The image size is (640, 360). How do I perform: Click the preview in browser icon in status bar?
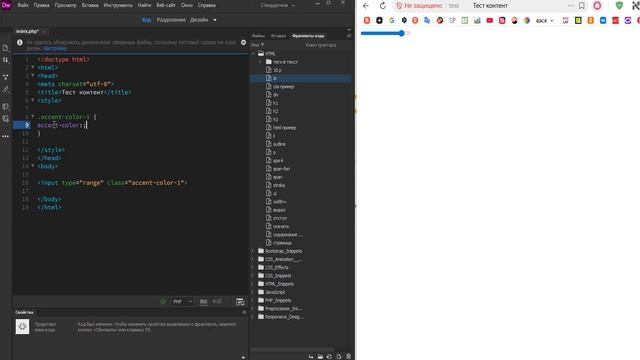tap(240, 302)
